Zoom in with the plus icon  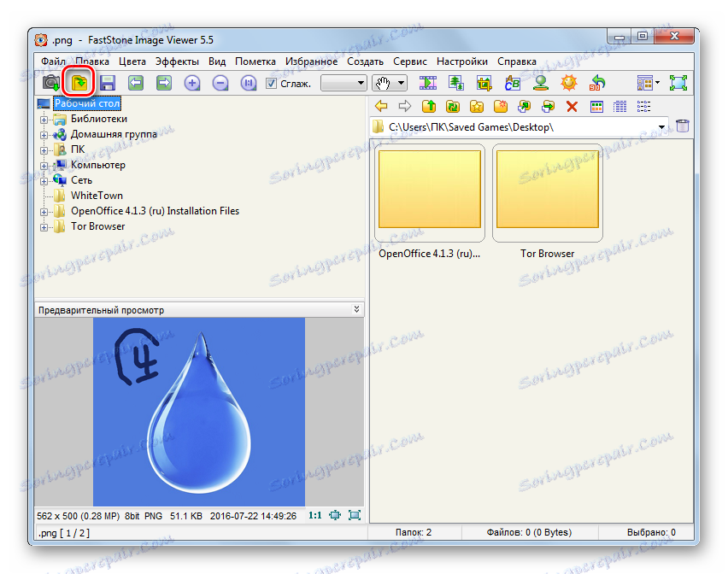point(191,83)
